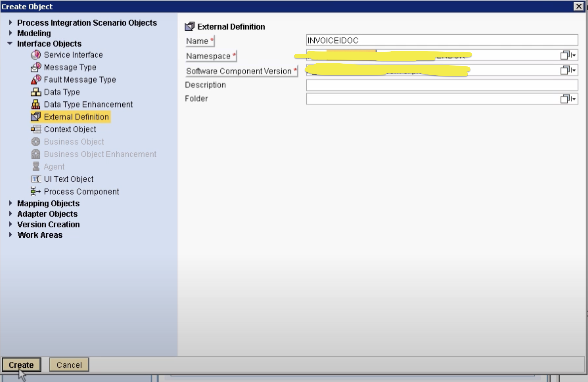588x382 pixels.
Task: Click the Process Component icon
Action: 36,191
